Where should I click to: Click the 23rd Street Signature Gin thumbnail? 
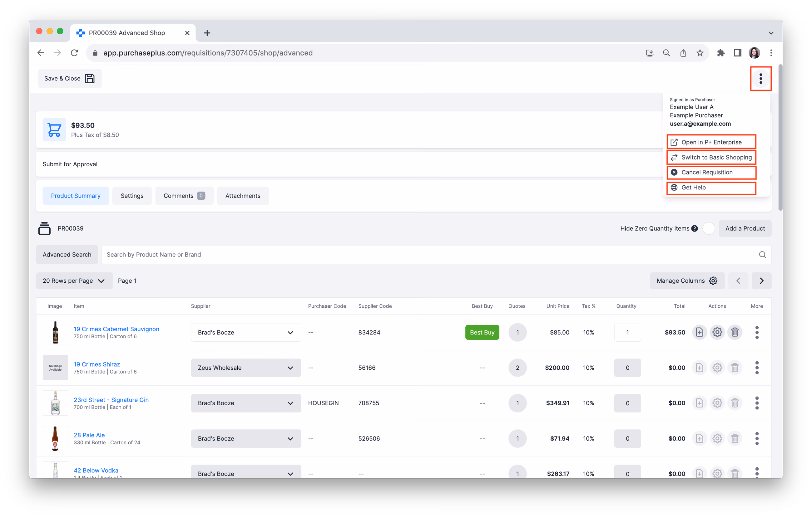55,403
